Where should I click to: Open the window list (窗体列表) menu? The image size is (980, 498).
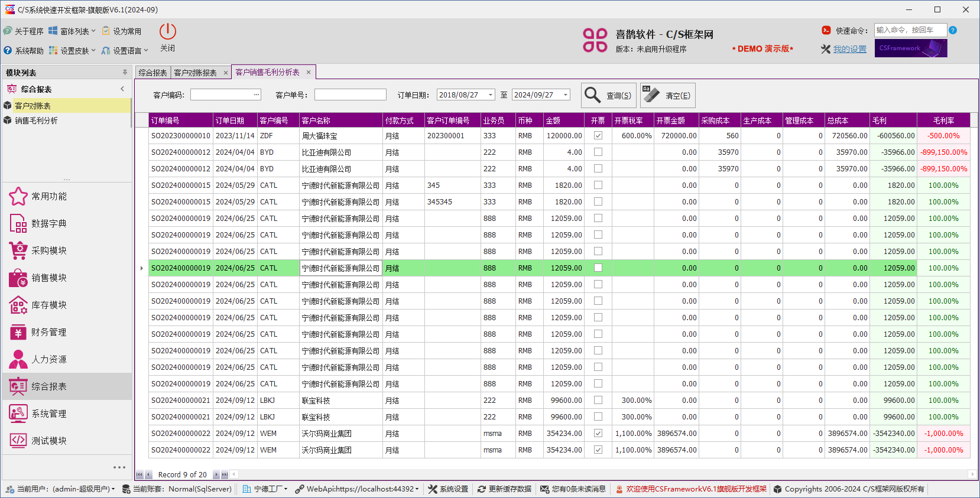[72, 31]
